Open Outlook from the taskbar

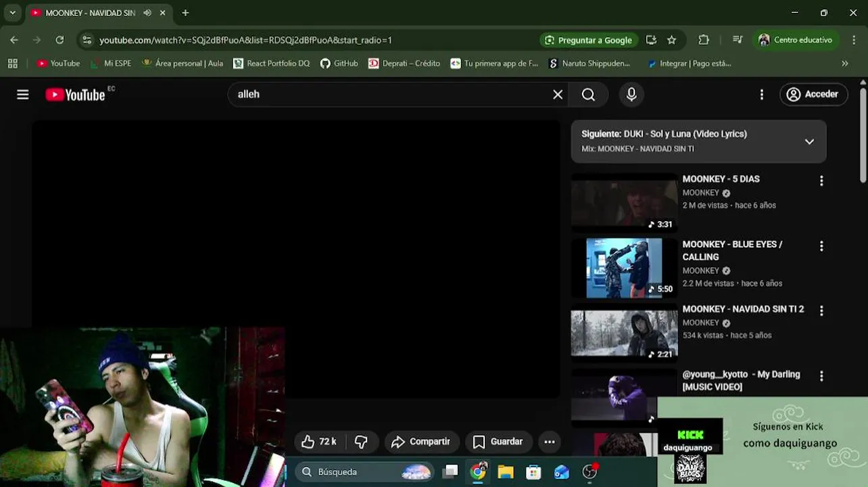point(562,472)
